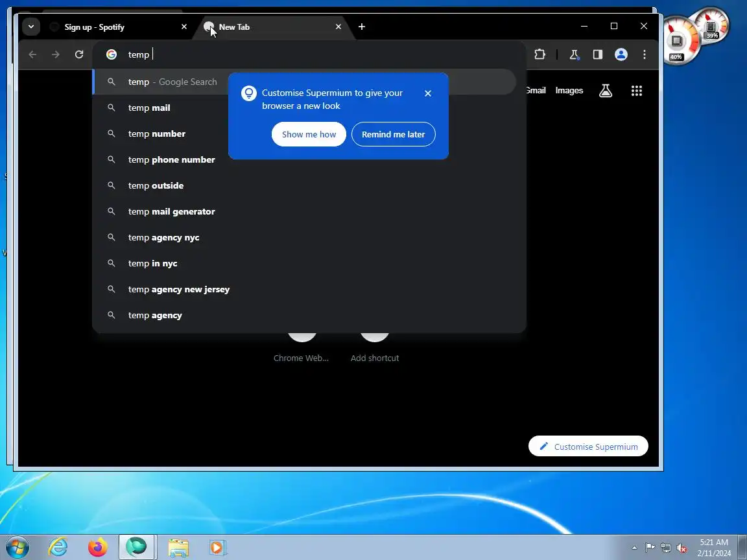Choose the 'temp number' suggestion
The image size is (747, 560).
tap(304, 134)
